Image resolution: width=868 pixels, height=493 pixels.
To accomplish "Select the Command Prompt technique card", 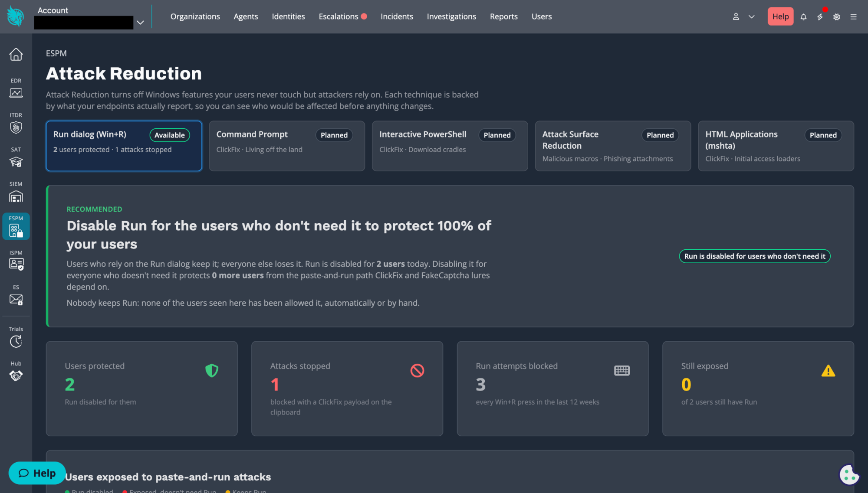I will point(287,146).
